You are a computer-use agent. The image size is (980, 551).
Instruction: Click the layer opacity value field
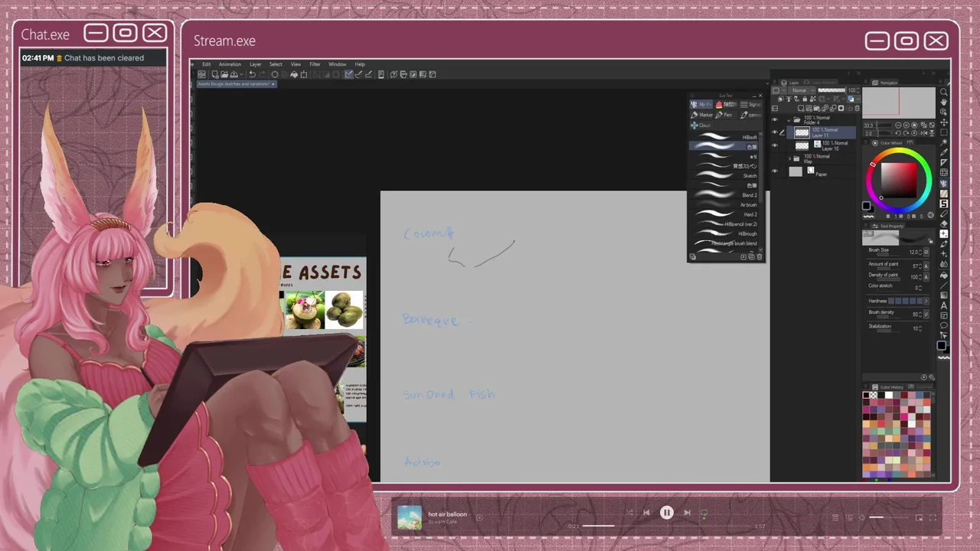tap(852, 90)
